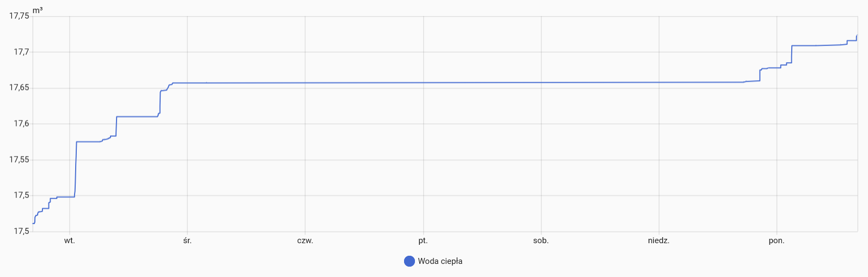Toggle the Woda ciepła legend series
This screenshot has height=277, width=868.
[x=440, y=261]
